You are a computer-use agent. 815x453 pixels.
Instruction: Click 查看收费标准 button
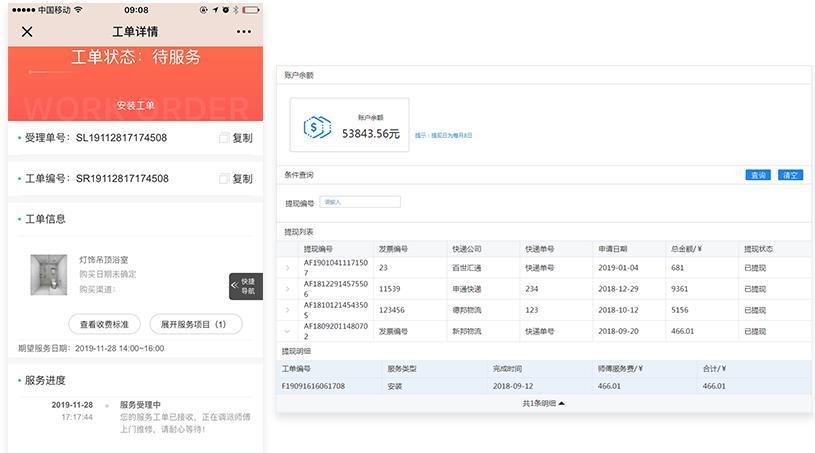(x=104, y=324)
